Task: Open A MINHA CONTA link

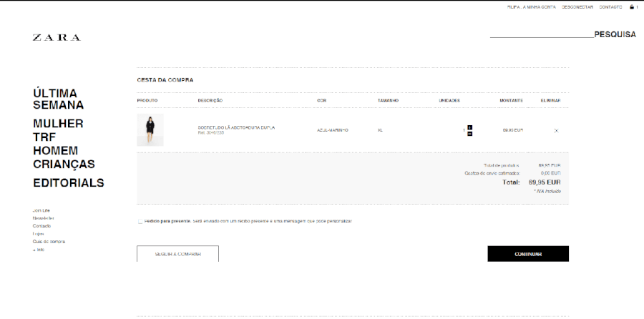Action: point(540,7)
